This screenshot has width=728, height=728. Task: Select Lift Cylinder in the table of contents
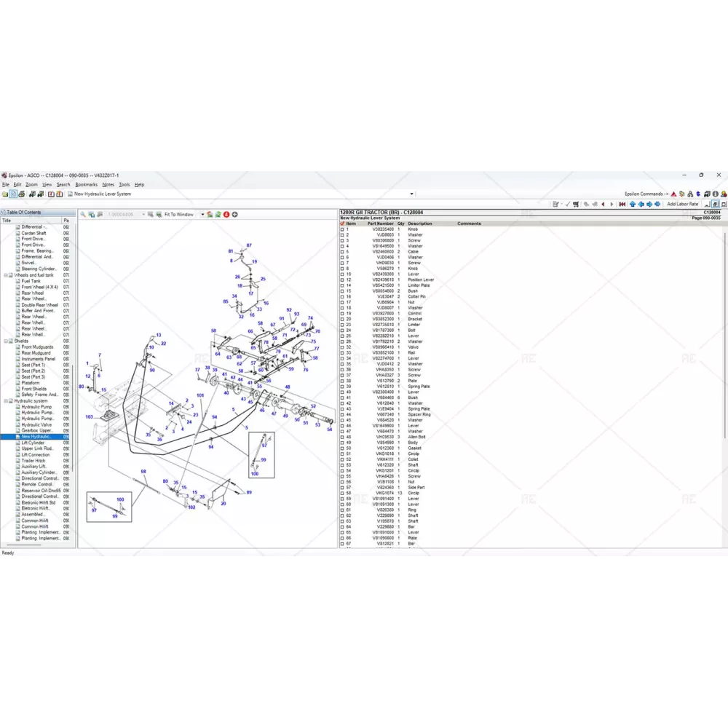[33, 443]
